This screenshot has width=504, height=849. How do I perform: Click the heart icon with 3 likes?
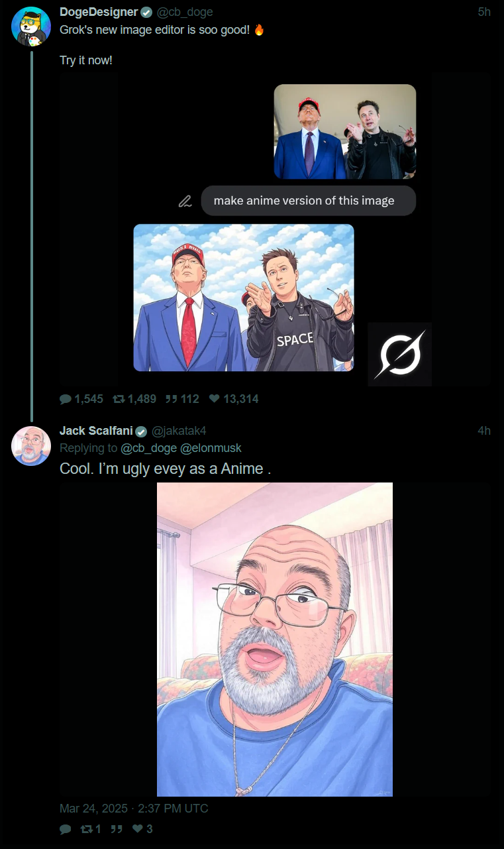pos(138,829)
